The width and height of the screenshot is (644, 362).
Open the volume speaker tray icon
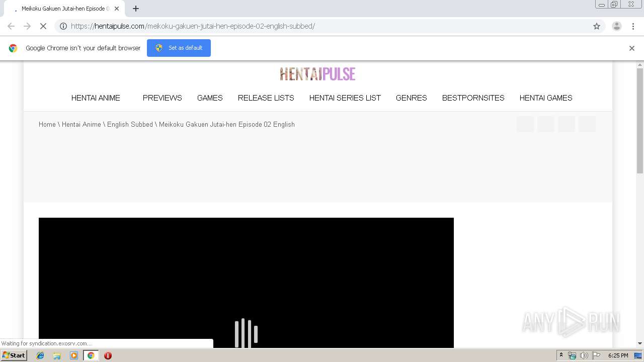click(584, 355)
